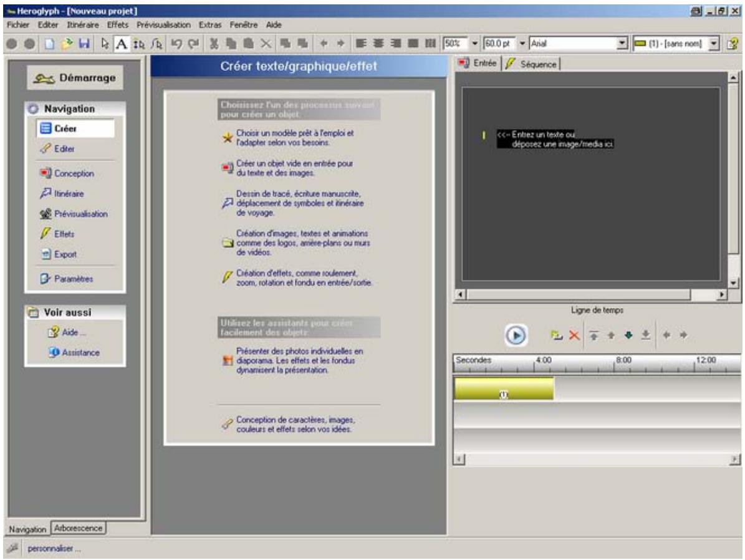
Task: Click the Démarrage button
Action: point(75,78)
